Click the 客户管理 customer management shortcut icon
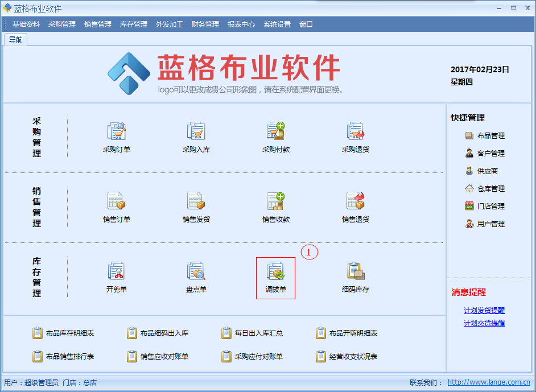 469,153
